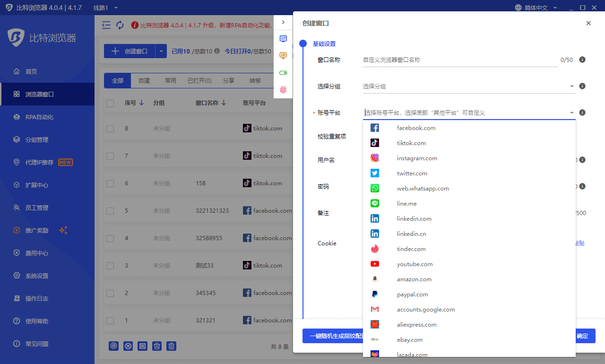The height and width of the screenshot is (364, 605).
Task: Click the 确定 confirm button
Action: tap(581, 336)
